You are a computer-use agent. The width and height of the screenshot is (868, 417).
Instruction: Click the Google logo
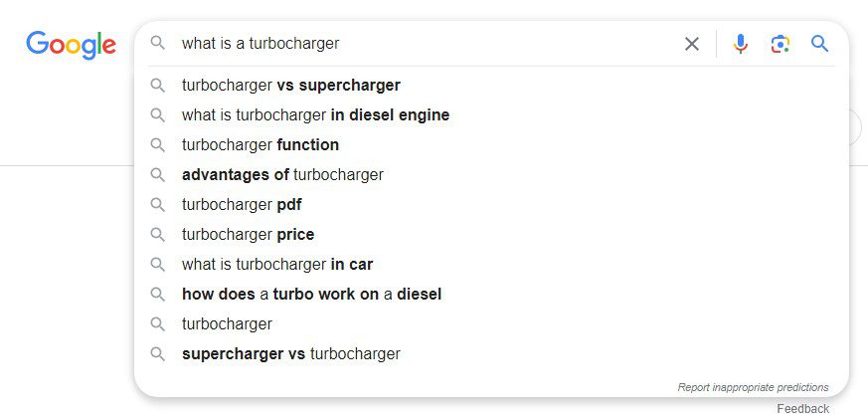(71, 45)
